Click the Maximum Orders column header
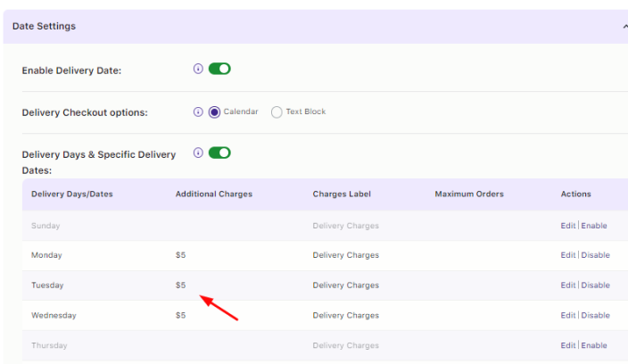This screenshot has height=364, width=628. click(469, 194)
